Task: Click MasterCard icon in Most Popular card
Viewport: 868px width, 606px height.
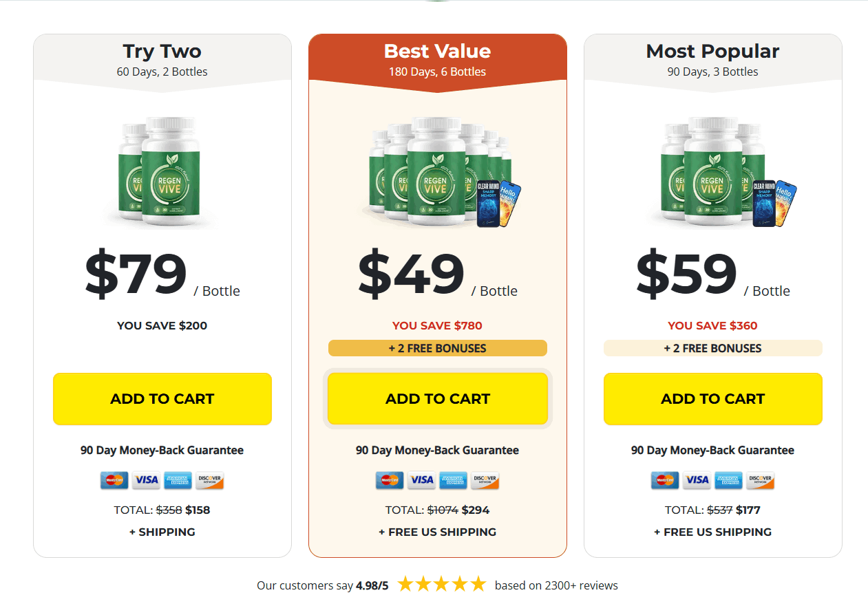Action: point(665,480)
